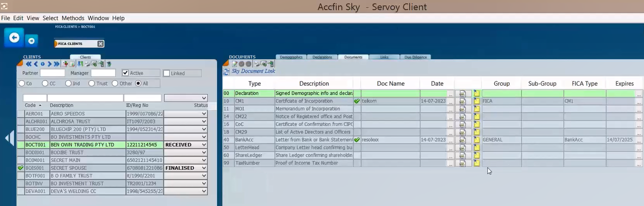Enable the Linked checkbox
The width and height of the screenshot is (644, 206).
167,73
